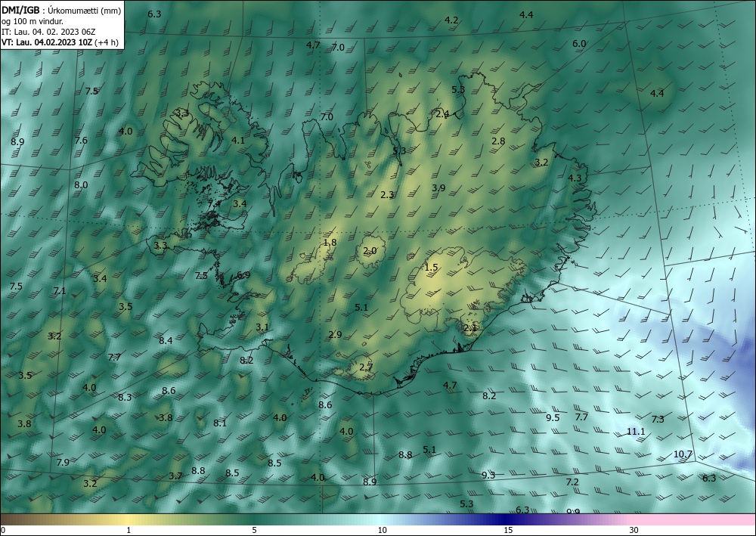The image size is (756, 536).
Task: Click the '30' label on the color scale
Action: 634,530
